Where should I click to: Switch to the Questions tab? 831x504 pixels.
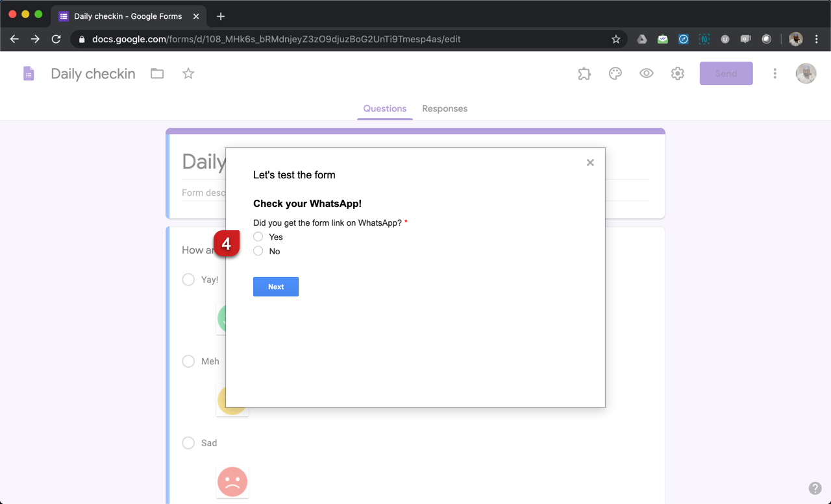coord(384,109)
